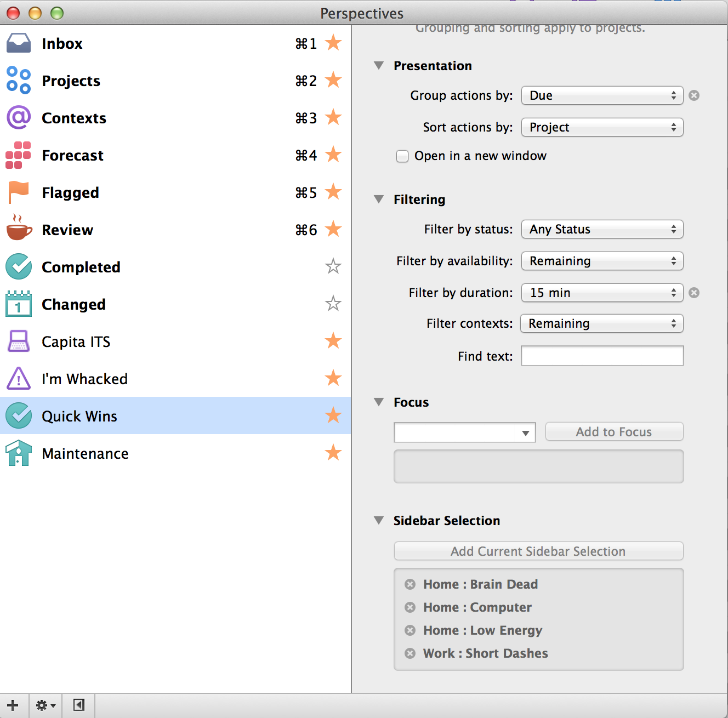This screenshot has width=728, height=718.
Task: Select the Projects perspective
Action: click(x=175, y=81)
